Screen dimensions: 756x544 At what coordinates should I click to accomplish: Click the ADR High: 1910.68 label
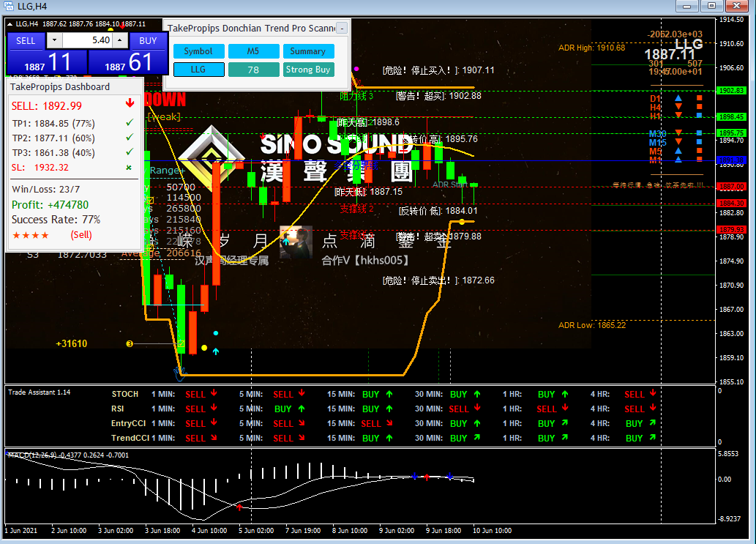(x=591, y=48)
